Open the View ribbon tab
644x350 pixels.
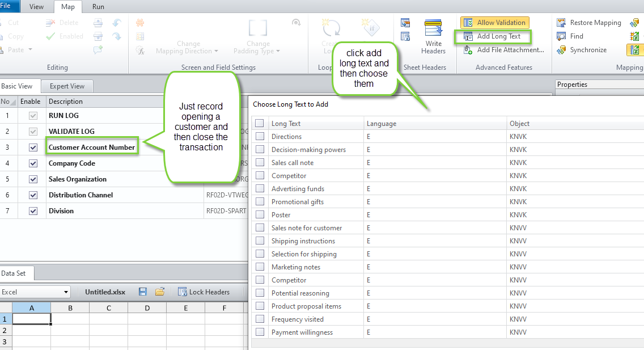[x=36, y=7]
